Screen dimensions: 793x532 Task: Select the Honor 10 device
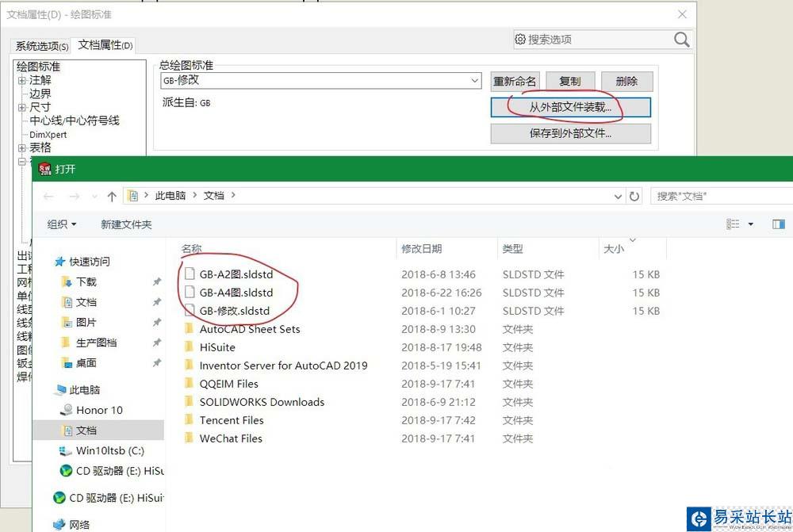(99, 410)
